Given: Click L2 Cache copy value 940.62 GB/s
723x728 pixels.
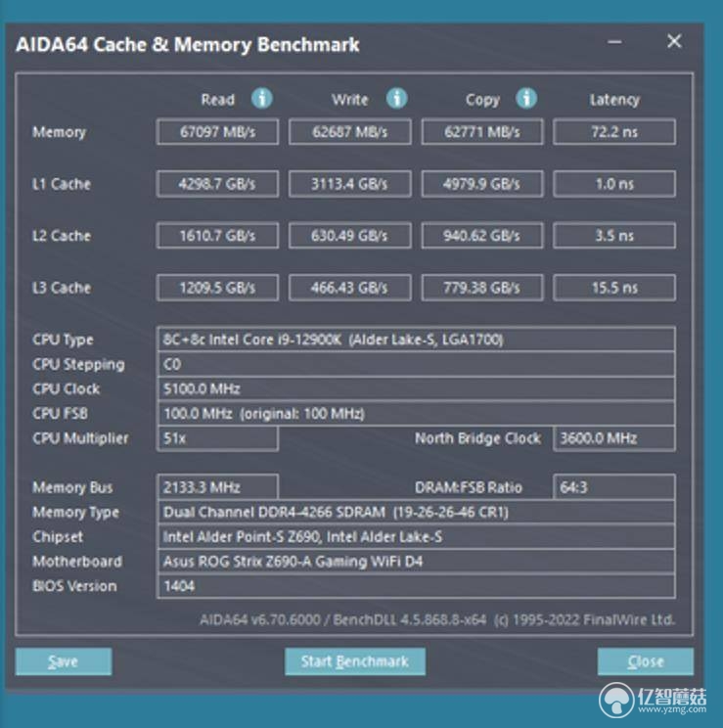Looking at the screenshot, I should tap(482, 236).
